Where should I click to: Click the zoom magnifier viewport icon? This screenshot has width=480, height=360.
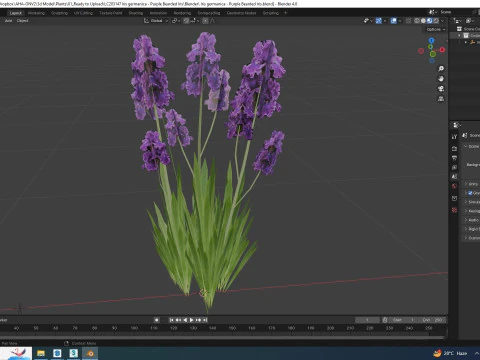click(x=441, y=69)
